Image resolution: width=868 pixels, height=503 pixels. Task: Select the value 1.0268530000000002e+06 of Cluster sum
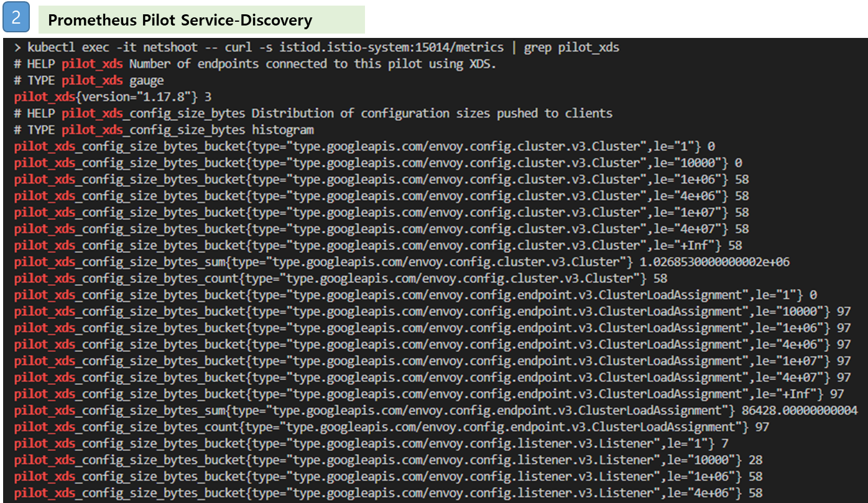[714, 262]
